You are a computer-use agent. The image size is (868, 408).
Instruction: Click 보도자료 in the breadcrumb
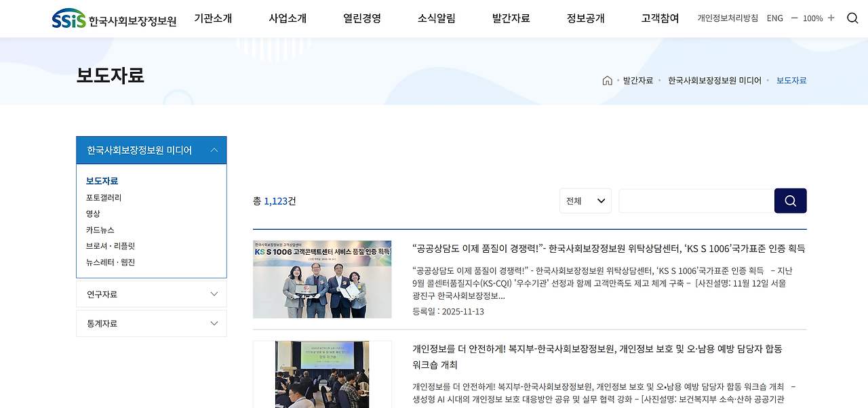[791, 80]
